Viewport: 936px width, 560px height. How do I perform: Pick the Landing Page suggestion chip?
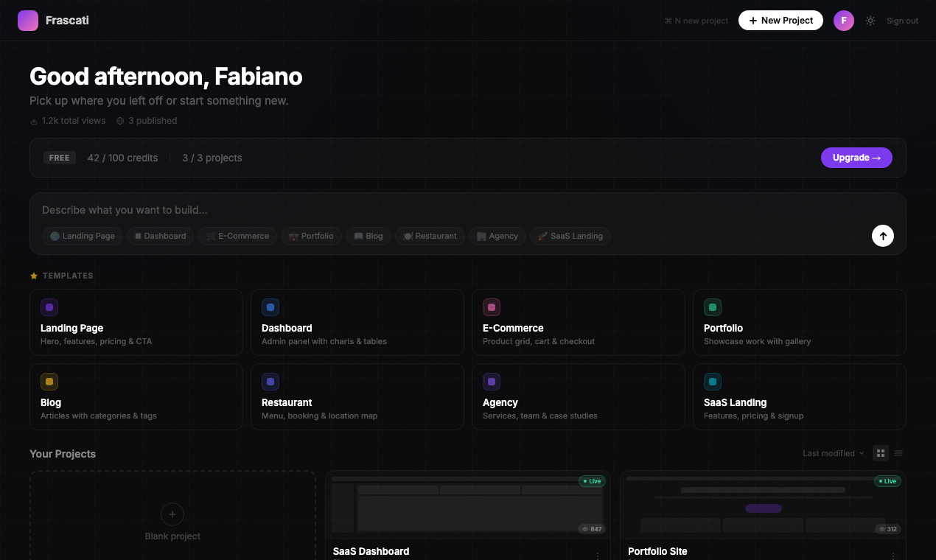pyautogui.click(x=82, y=236)
